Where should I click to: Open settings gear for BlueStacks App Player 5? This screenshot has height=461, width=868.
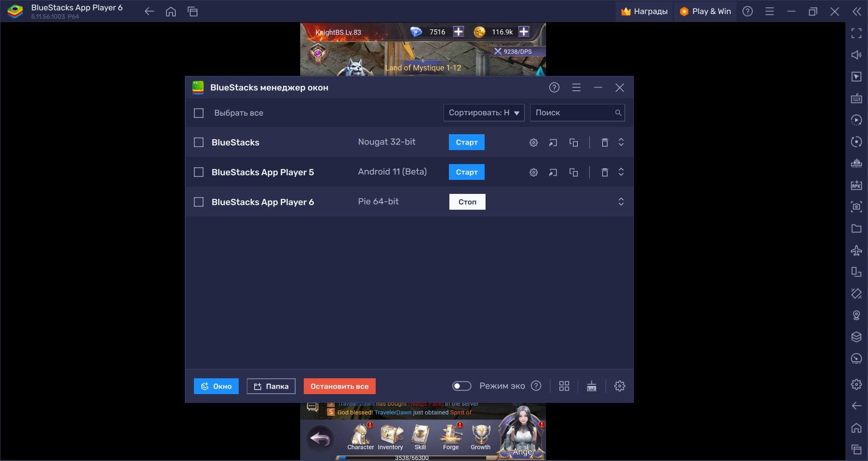click(x=533, y=173)
